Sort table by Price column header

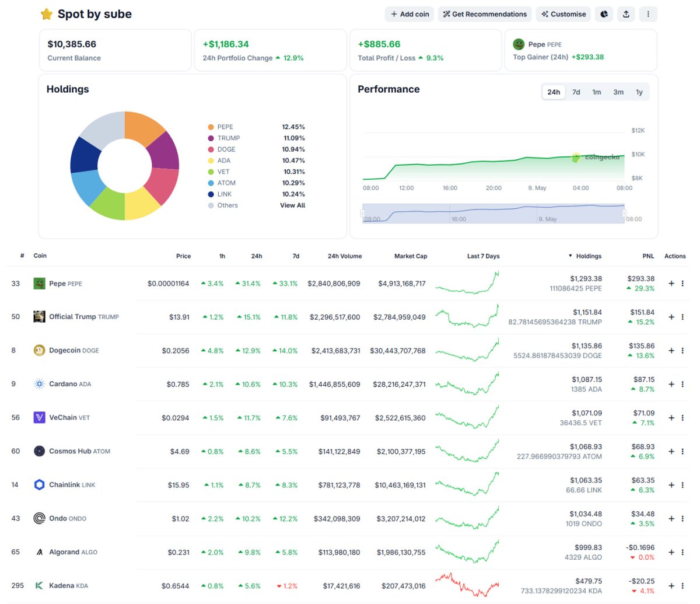point(183,256)
